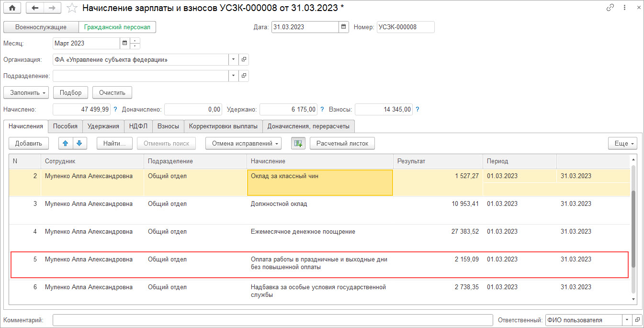
Task: Open calendar for the Месяц field
Action: point(124,43)
